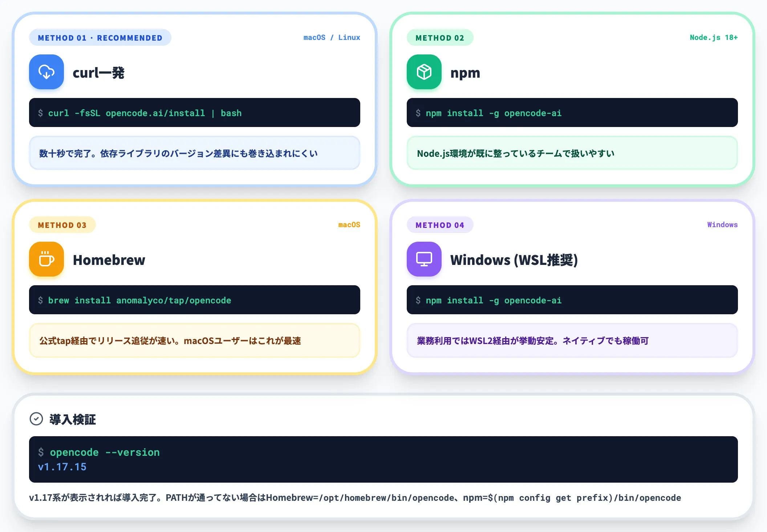The height and width of the screenshot is (532, 767).
Task: Click the 導入検証 section heading
Action: (73, 419)
